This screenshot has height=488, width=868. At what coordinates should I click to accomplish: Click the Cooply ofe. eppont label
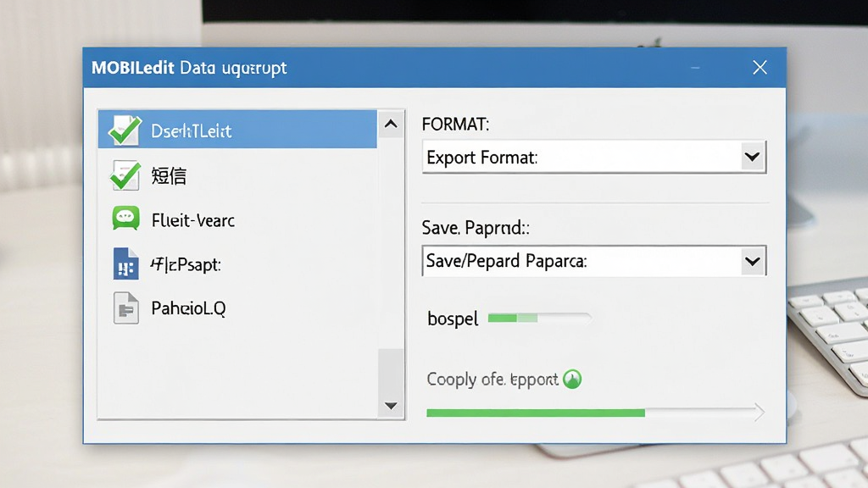click(492, 380)
